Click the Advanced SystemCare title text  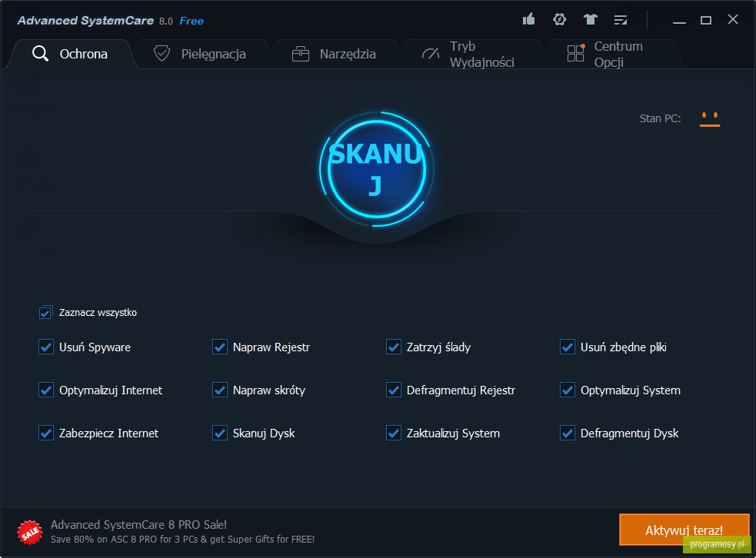(x=85, y=21)
